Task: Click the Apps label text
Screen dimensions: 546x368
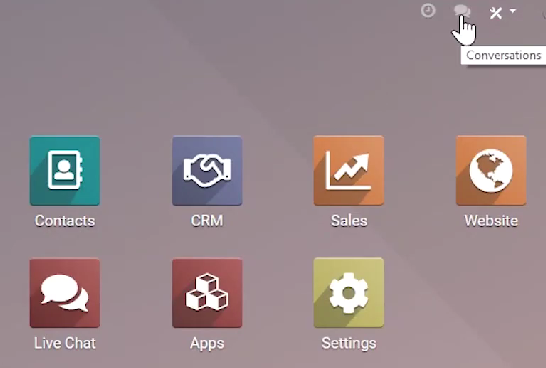Action: click(207, 344)
